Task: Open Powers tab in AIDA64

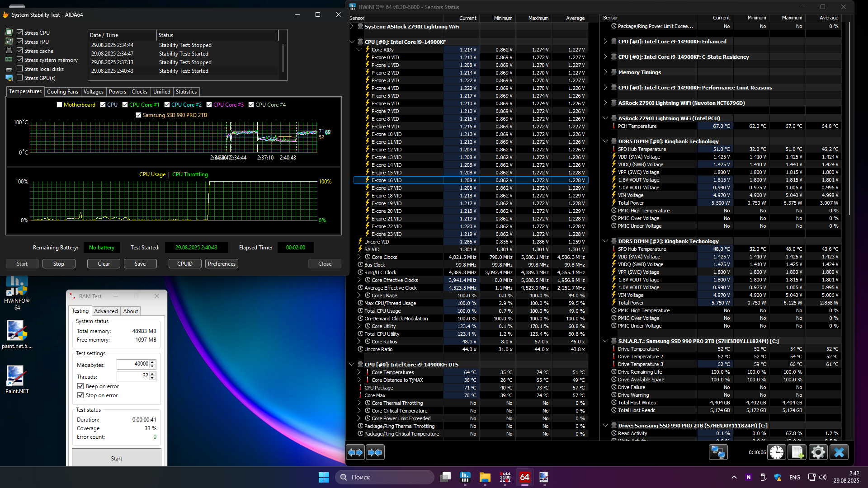Action: point(118,92)
